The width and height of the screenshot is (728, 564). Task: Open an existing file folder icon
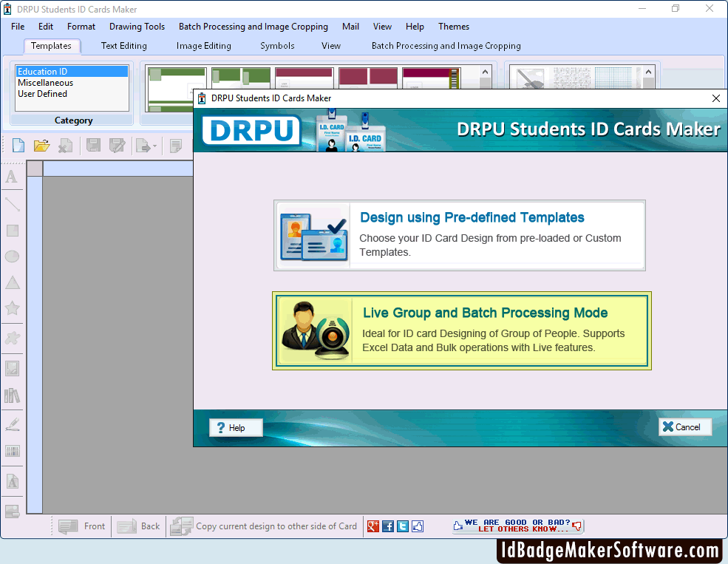pos(42,146)
